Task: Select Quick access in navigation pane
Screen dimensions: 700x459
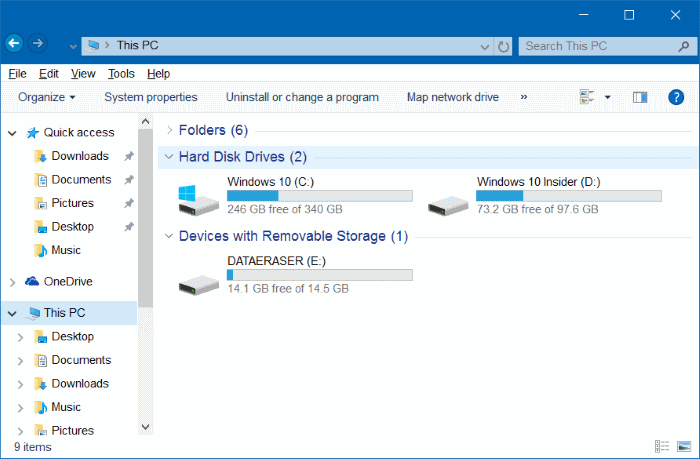Action: [x=79, y=133]
